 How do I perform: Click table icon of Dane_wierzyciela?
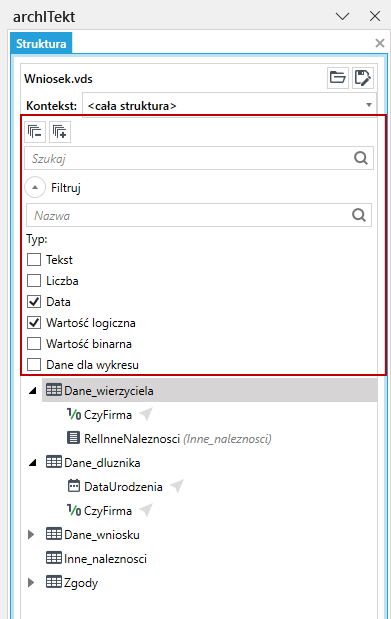point(54,390)
